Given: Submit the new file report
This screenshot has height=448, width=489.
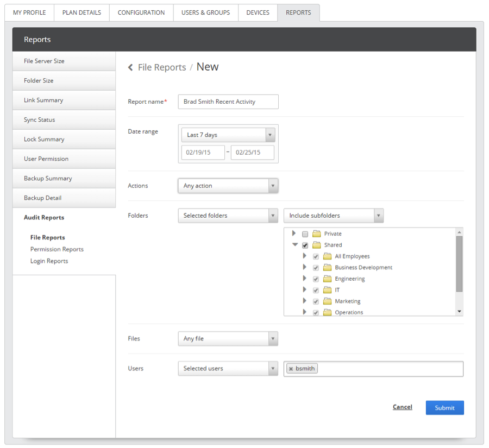Looking at the screenshot, I should pyautogui.click(x=444, y=408).
